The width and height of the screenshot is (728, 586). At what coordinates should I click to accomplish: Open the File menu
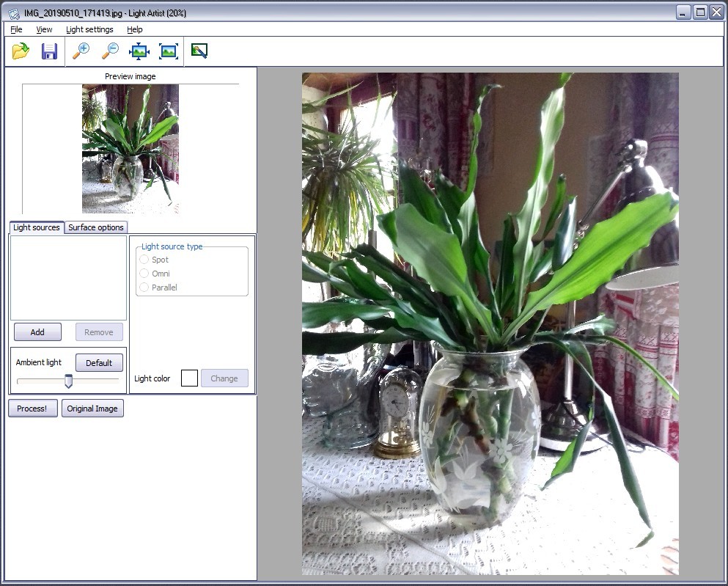click(x=16, y=29)
